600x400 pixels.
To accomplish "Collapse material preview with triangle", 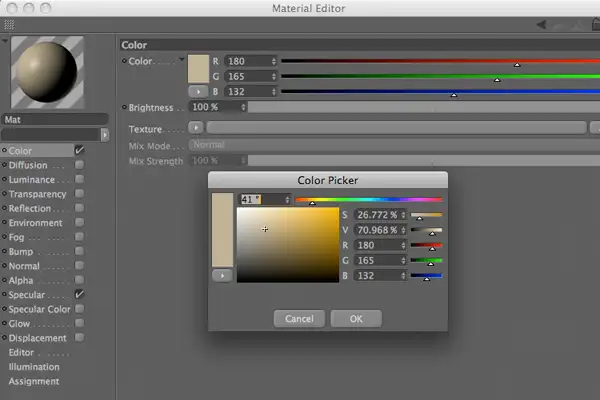I will tap(5, 40).
